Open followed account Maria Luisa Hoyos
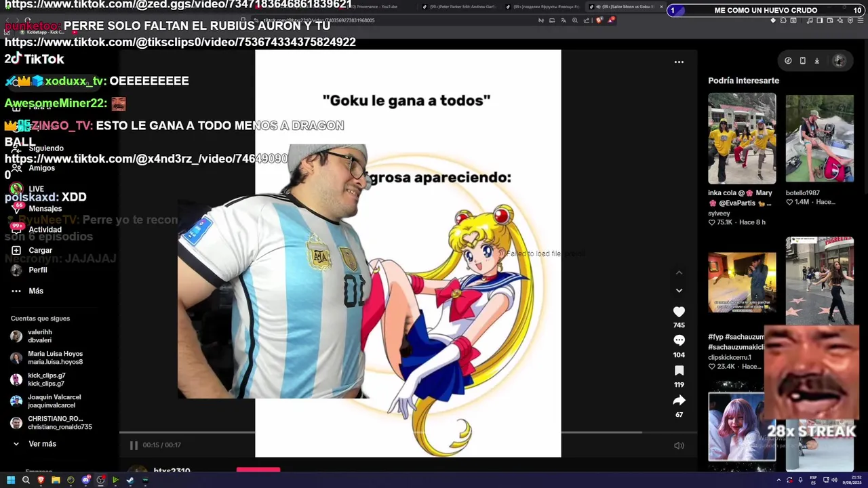The width and height of the screenshot is (868, 488). point(46,358)
